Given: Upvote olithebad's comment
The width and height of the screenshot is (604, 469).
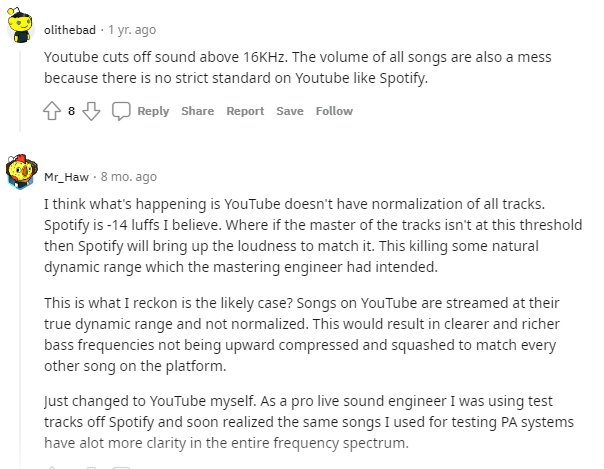Looking at the screenshot, I should [52, 111].
